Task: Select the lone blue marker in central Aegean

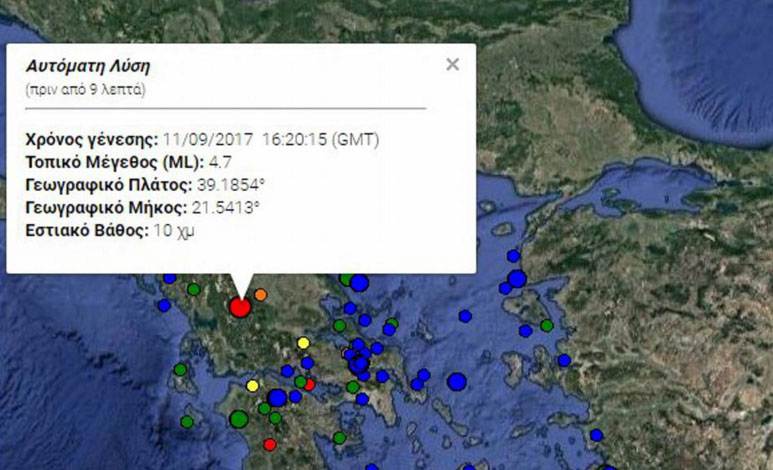Action: tap(465, 316)
